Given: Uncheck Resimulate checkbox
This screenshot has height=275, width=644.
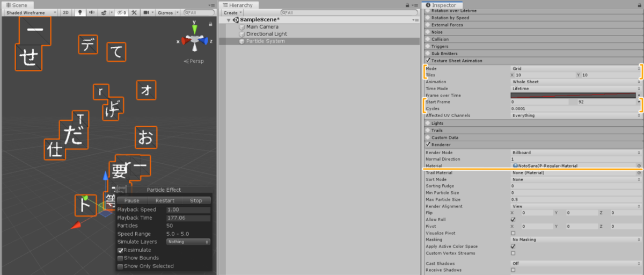Looking at the screenshot, I should pyautogui.click(x=120, y=250).
